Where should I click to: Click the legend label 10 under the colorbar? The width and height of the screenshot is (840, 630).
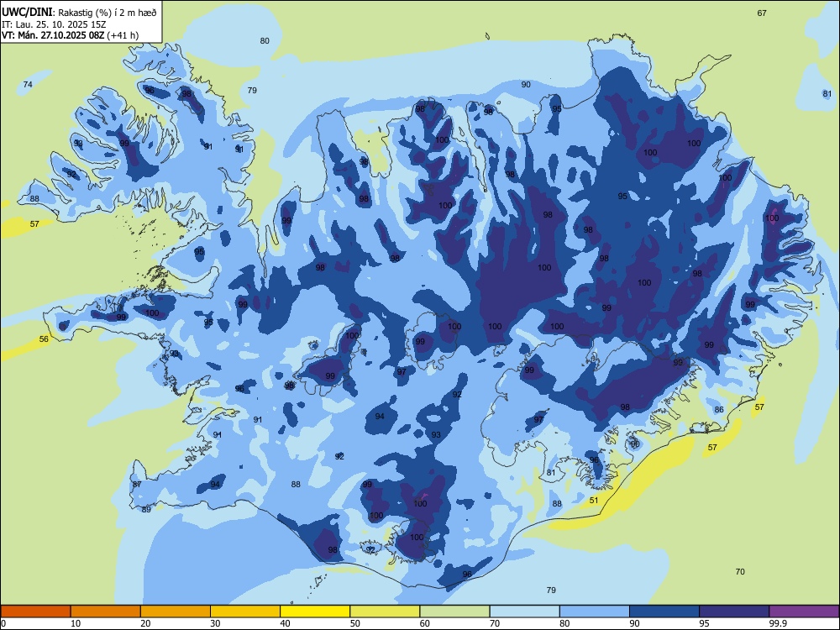(x=76, y=623)
